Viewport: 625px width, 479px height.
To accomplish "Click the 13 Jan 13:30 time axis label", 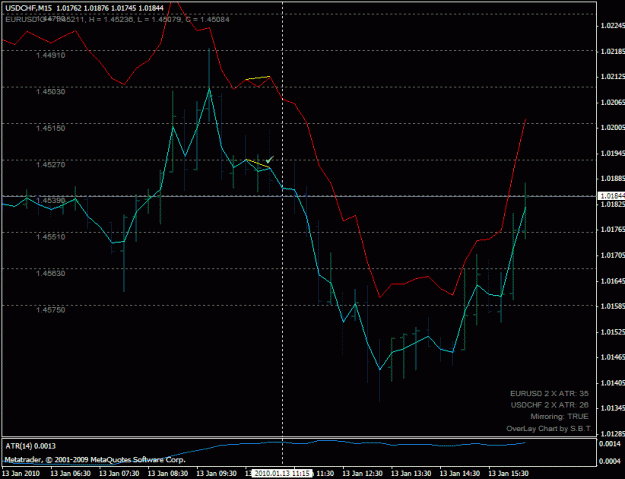I will pyautogui.click(x=411, y=473).
